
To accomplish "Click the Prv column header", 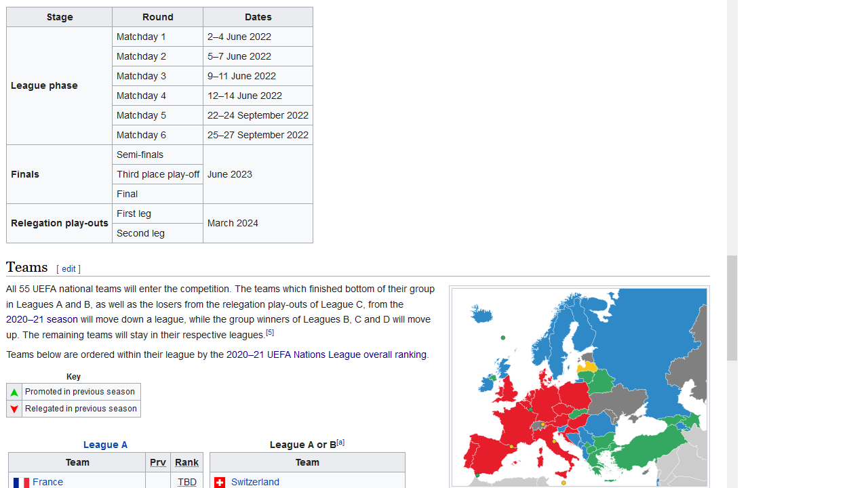I will 158,462.
